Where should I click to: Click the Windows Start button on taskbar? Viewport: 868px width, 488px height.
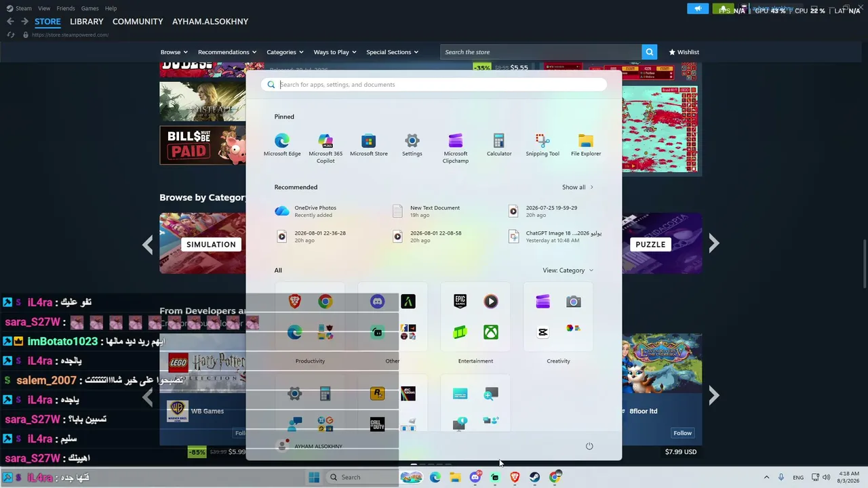click(314, 477)
